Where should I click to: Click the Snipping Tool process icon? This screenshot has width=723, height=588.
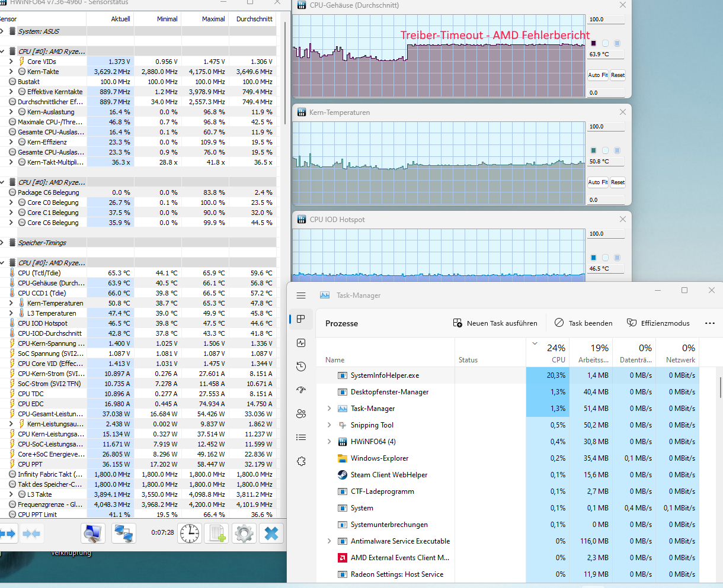coord(342,425)
